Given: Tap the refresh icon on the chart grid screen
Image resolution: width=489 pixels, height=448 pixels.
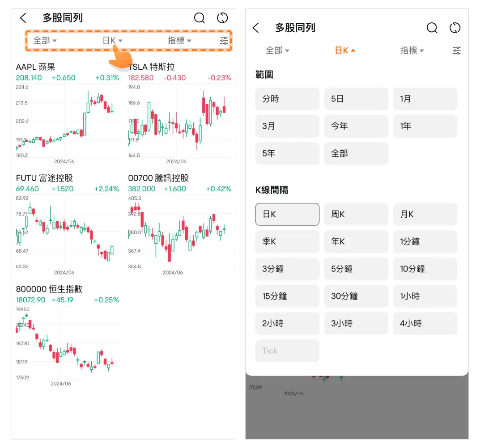Looking at the screenshot, I should pos(222,18).
